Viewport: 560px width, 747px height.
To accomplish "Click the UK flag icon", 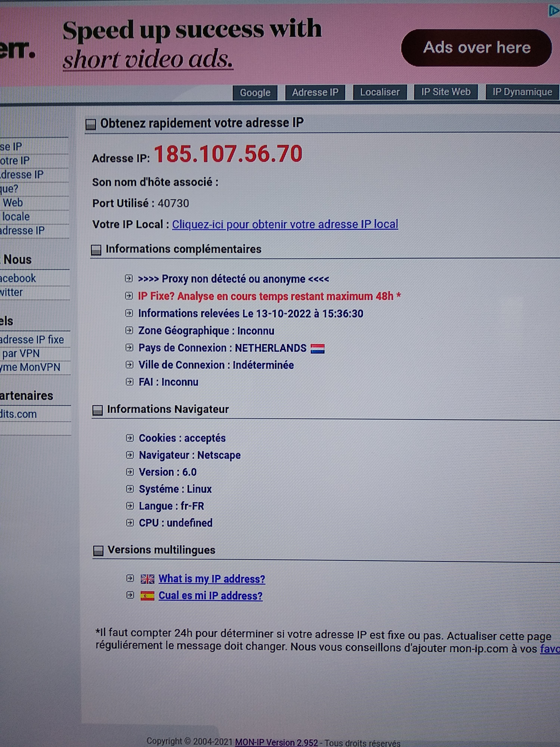I will coord(147,579).
